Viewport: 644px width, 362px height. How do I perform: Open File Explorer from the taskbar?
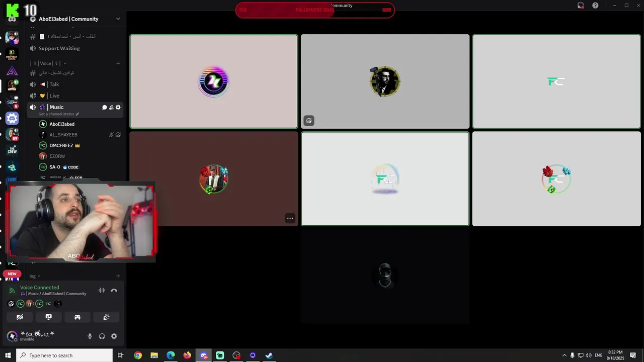pos(154,355)
